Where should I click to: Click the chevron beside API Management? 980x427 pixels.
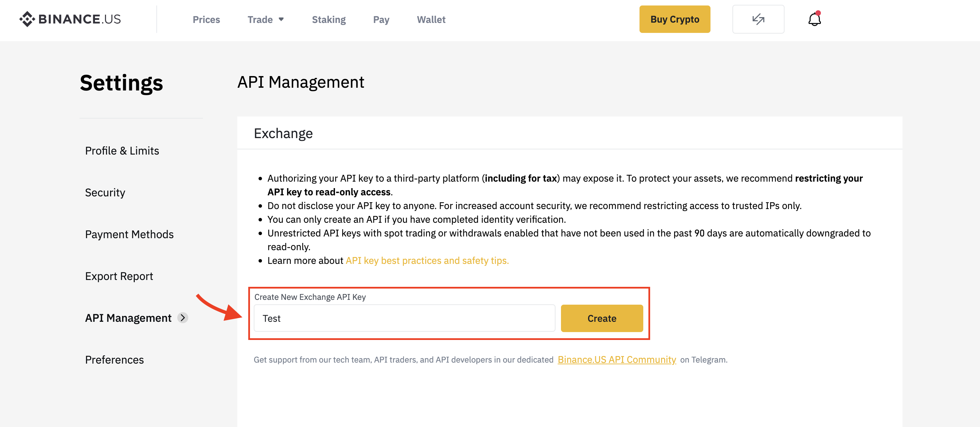click(183, 317)
